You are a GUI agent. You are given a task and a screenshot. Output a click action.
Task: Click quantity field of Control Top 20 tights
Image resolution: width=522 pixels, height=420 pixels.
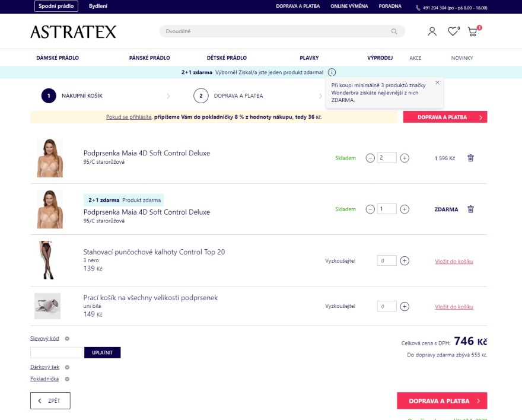(x=387, y=260)
